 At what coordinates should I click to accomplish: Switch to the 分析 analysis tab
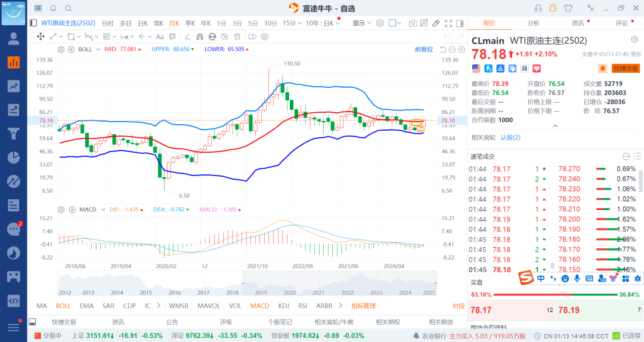[x=533, y=23]
